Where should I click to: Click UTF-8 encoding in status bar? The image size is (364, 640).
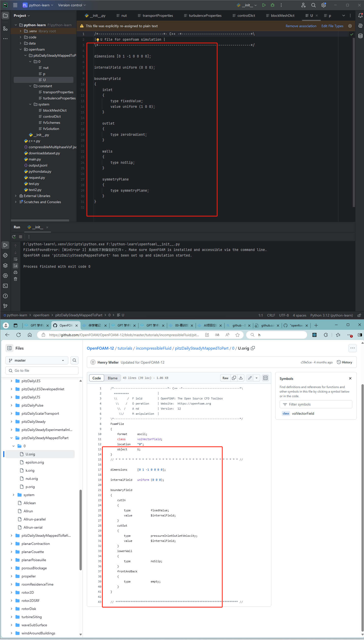[x=284, y=315]
